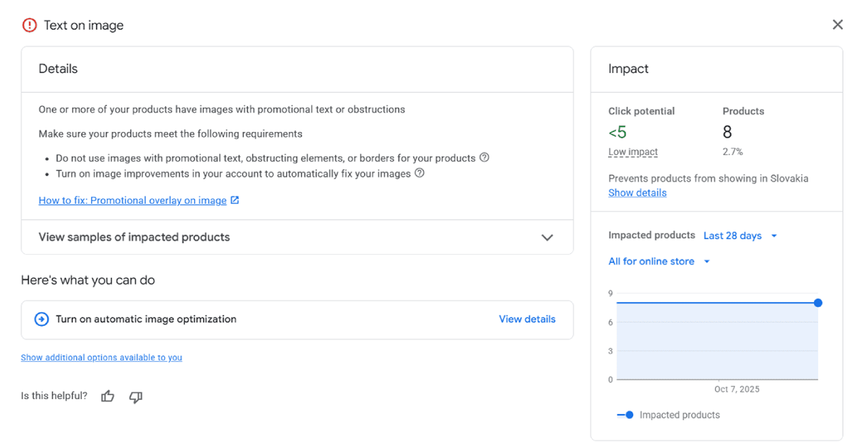Click the external link icon after How to fix
This screenshot has width=868, height=447.
coord(235,201)
